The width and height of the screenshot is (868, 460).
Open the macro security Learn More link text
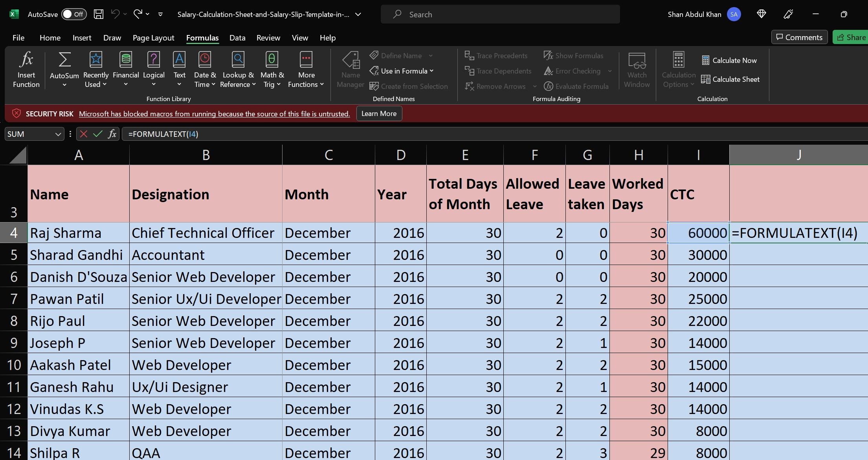(x=214, y=114)
